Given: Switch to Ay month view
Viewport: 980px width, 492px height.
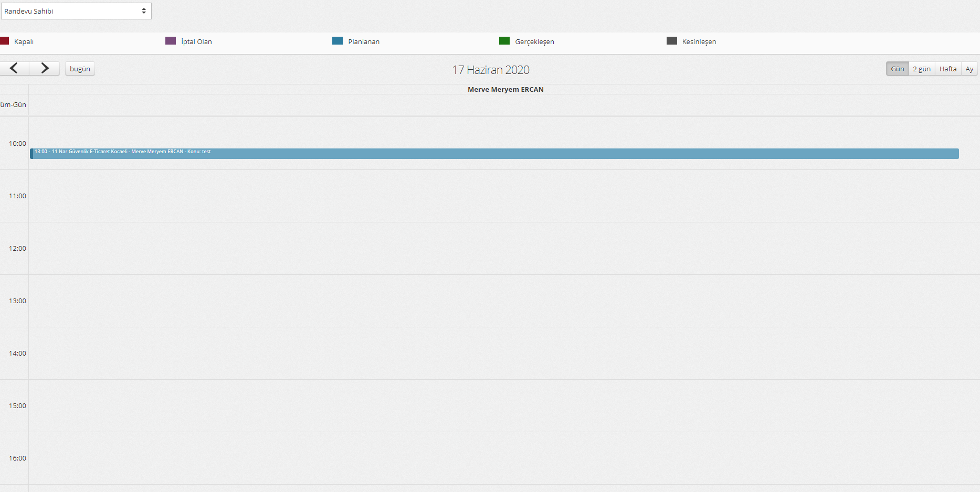Looking at the screenshot, I should [x=969, y=69].
